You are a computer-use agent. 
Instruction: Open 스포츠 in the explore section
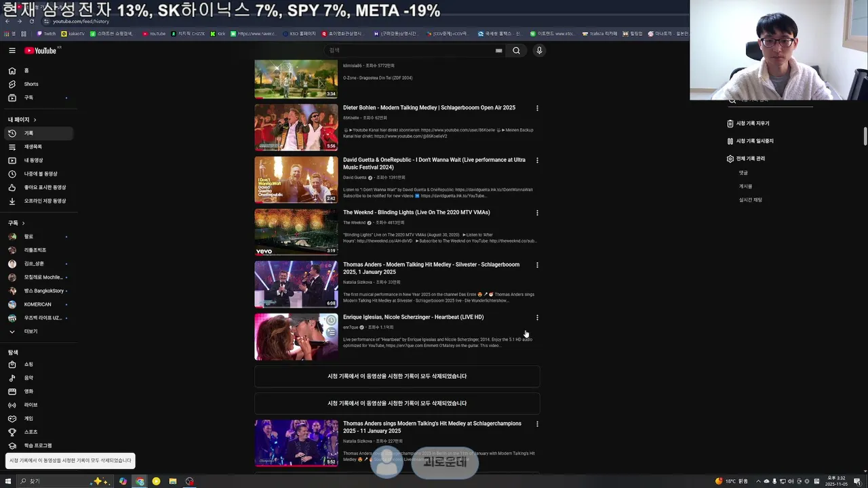point(37,432)
